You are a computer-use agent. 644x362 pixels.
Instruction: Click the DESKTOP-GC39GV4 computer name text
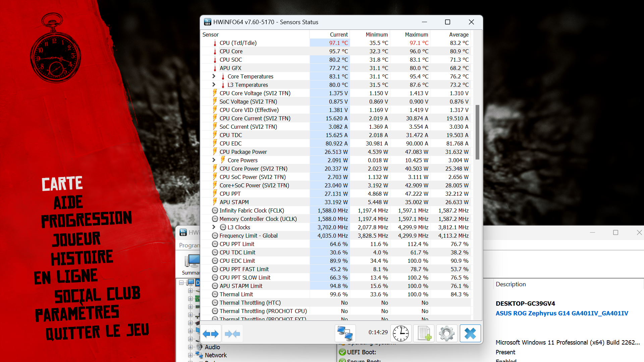tap(525, 303)
